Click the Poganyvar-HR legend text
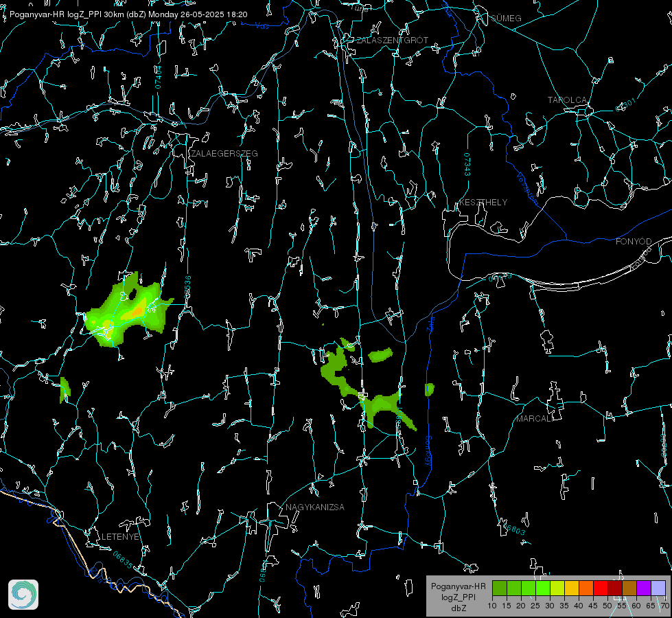Viewport: 672px width, 618px height. point(458,586)
